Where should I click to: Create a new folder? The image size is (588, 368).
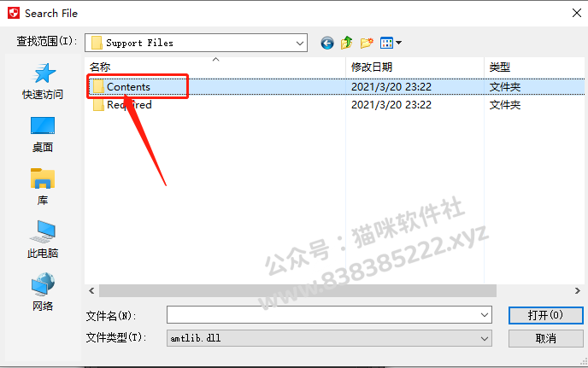coord(367,43)
